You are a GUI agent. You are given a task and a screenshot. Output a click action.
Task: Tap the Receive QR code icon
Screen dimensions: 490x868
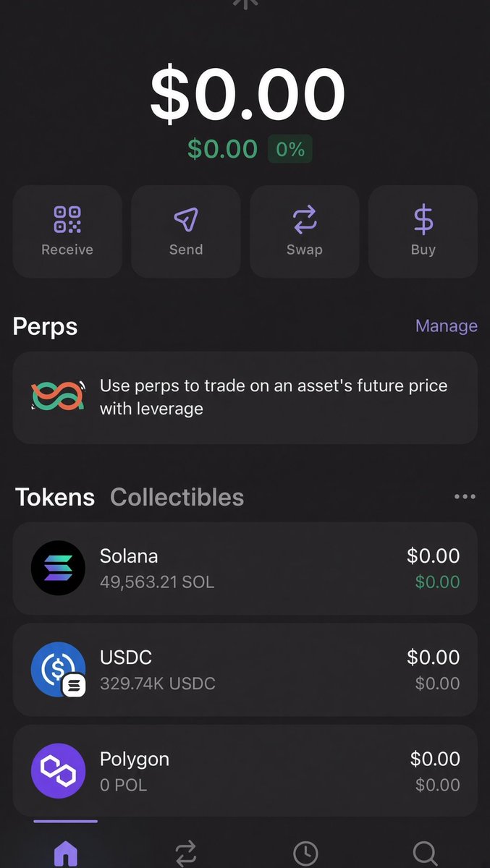click(67, 219)
